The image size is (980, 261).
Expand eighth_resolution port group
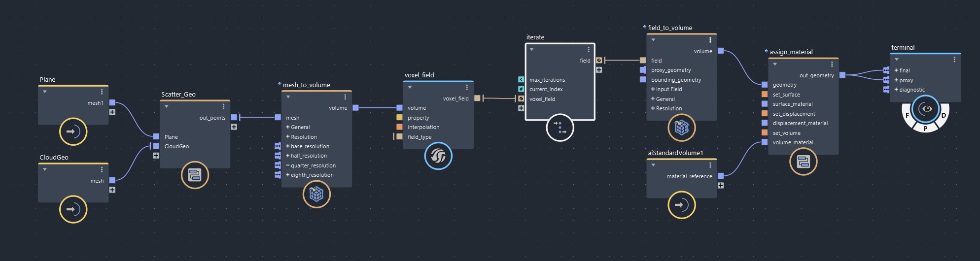[x=288, y=175]
